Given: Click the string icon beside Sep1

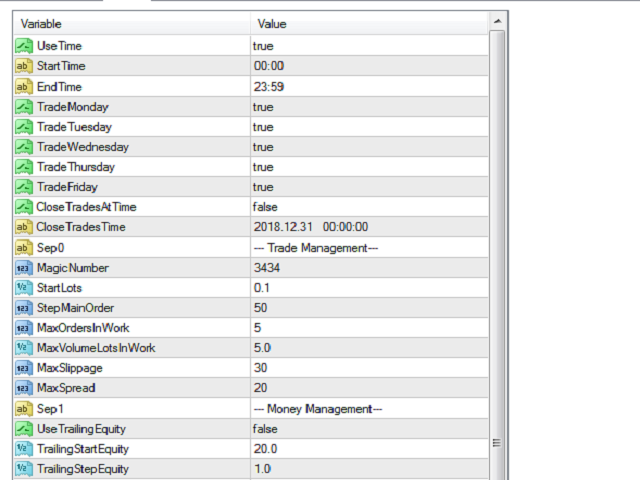Looking at the screenshot, I should point(24,409).
